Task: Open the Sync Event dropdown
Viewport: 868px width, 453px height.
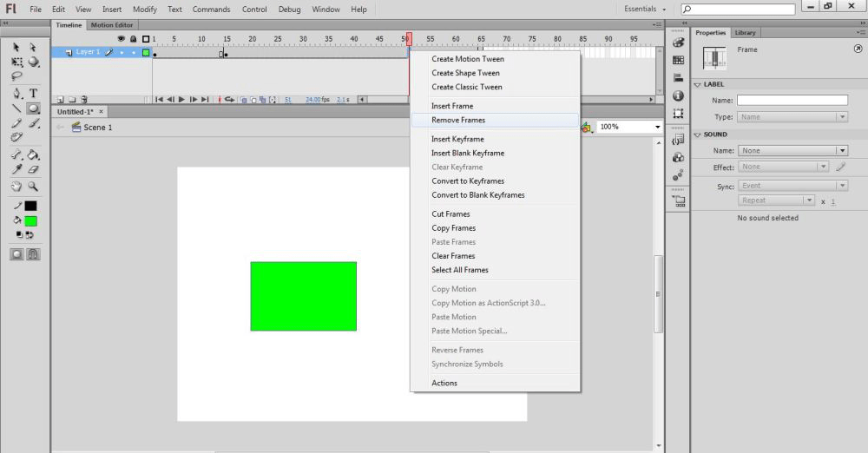Action: click(x=792, y=186)
